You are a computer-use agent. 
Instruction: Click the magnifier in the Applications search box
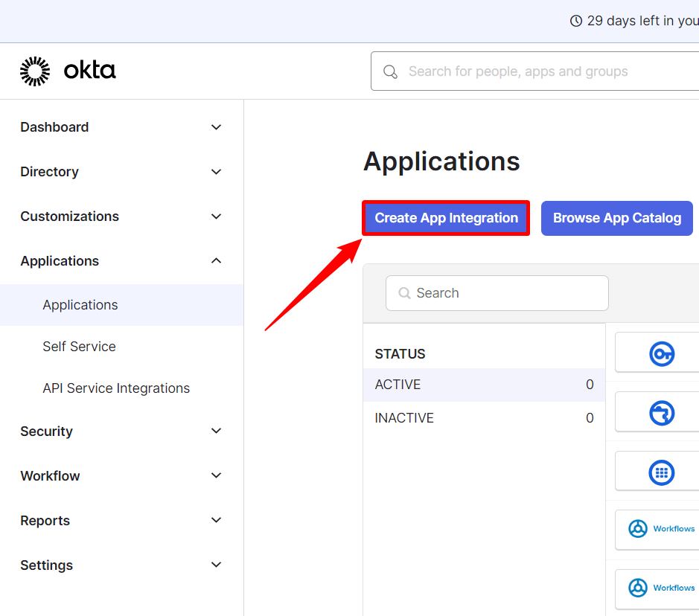click(x=404, y=293)
